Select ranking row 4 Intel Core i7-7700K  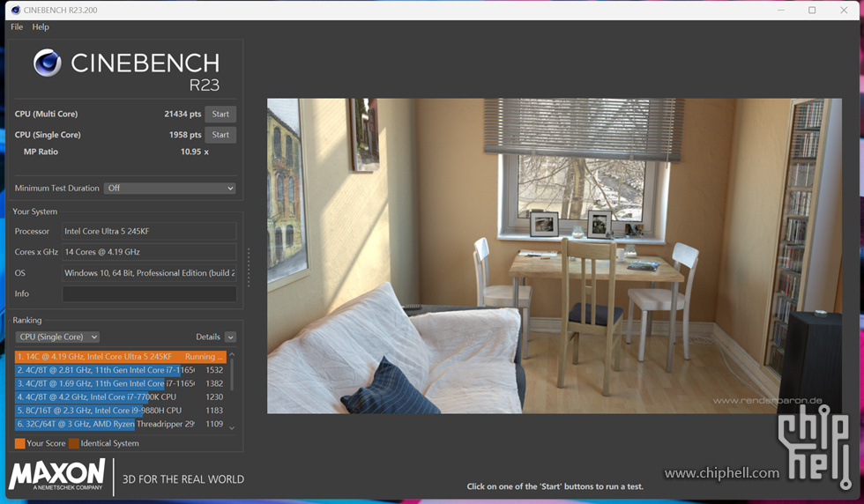tap(121, 397)
